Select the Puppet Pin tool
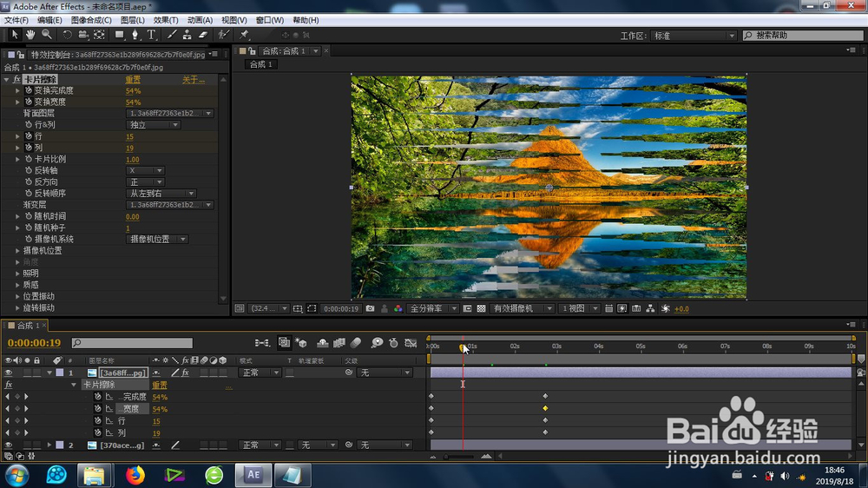Viewport: 868px width, 488px height. (244, 35)
